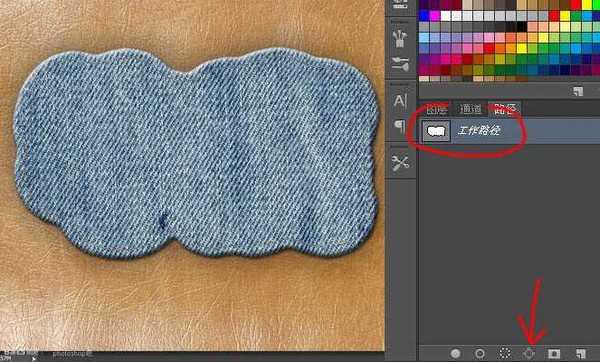Open the Paragraph panel icon
600x362 pixels.
(x=400, y=126)
